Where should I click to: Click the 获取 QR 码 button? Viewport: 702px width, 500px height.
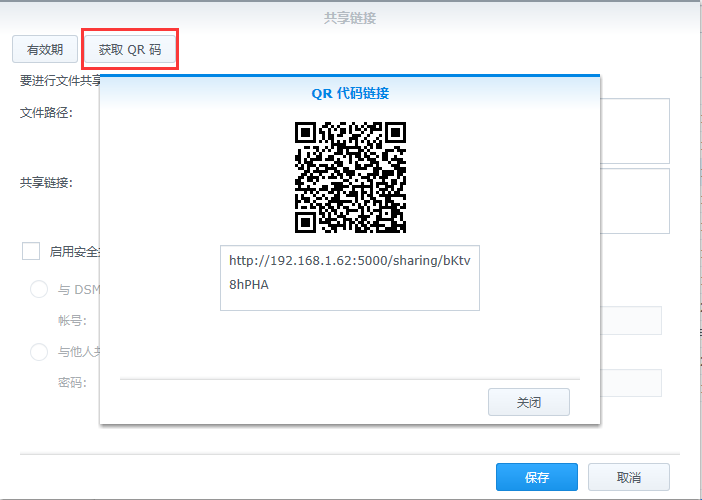[130, 49]
